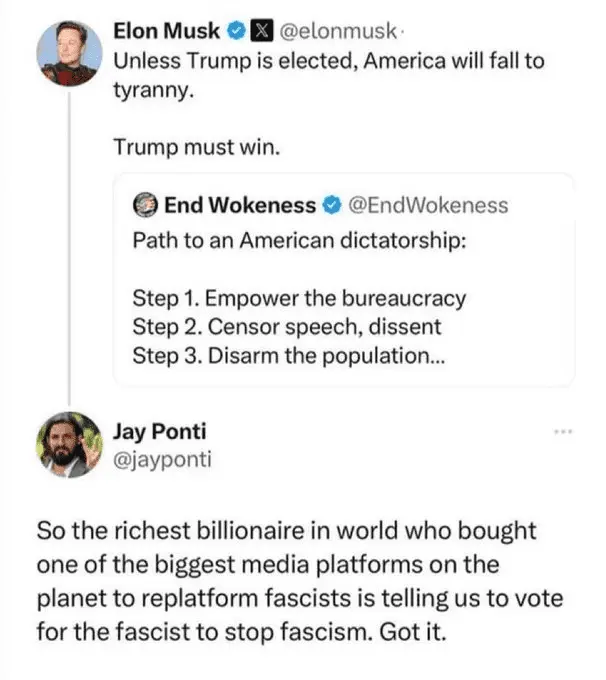Click End Wokeness verified checkmark badge

click(x=332, y=206)
